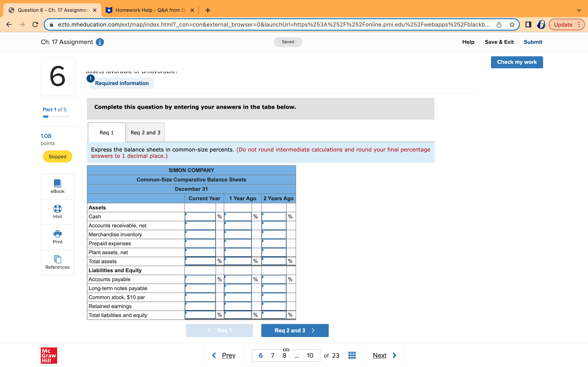Open the eBook resource icon
588x367 pixels.
(x=57, y=183)
